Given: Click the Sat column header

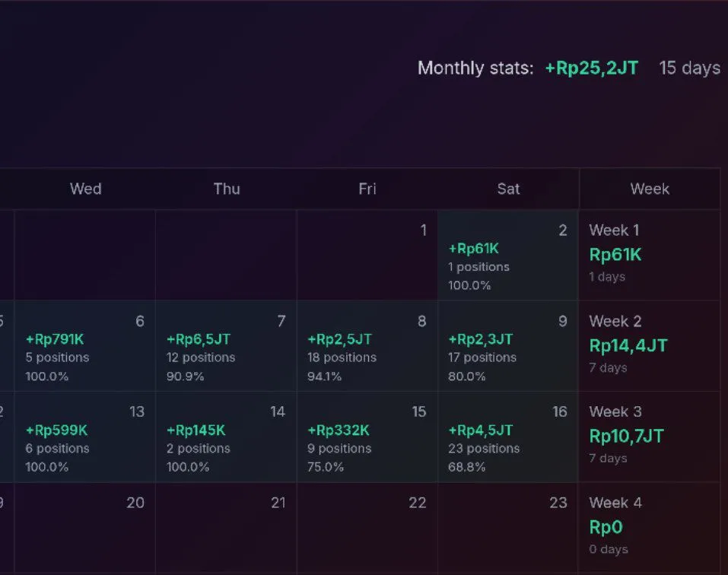Looking at the screenshot, I should click(x=508, y=189).
